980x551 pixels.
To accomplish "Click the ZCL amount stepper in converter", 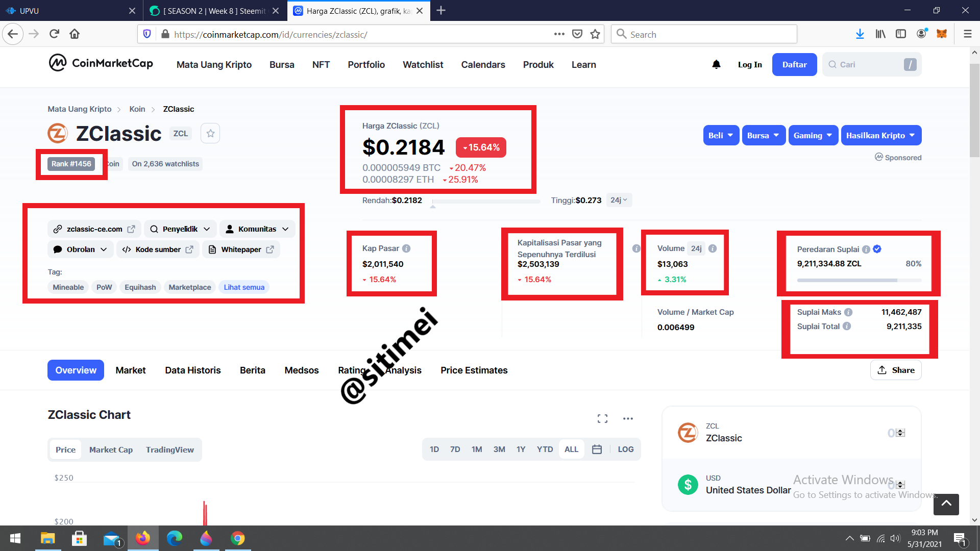I will click(900, 433).
